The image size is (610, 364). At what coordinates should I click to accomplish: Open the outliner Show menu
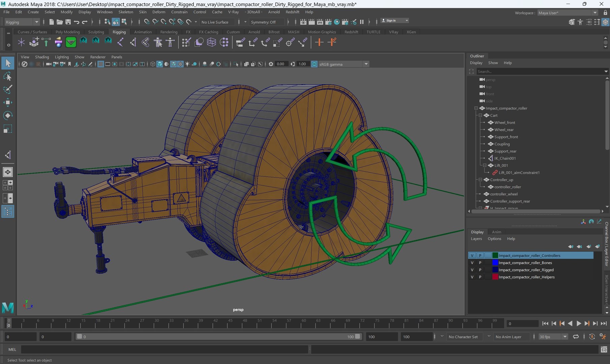493,63
